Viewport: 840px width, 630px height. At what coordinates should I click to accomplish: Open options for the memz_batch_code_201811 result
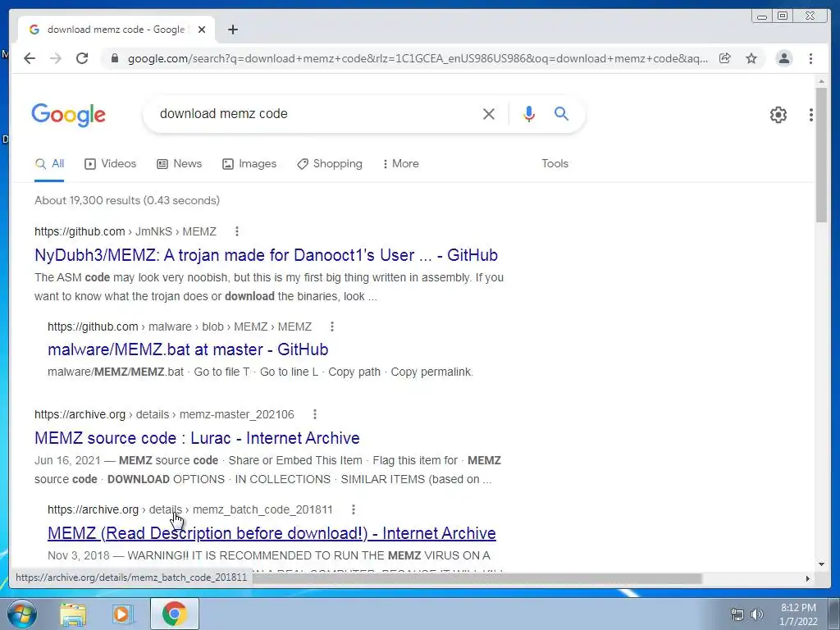[353, 509]
